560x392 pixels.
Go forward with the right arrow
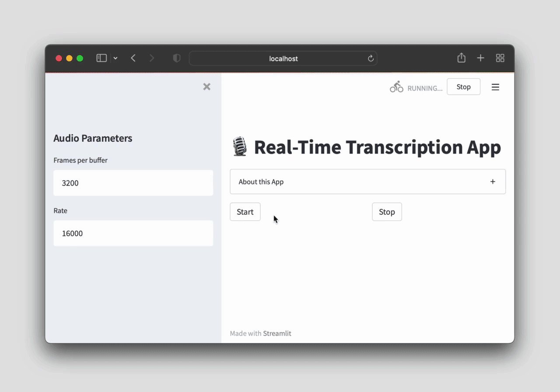(x=152, y=58)
